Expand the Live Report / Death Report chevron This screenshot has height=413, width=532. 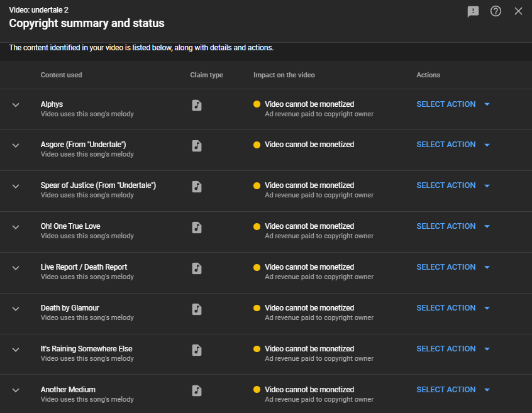pyautogui.click(x=16, y=268)
